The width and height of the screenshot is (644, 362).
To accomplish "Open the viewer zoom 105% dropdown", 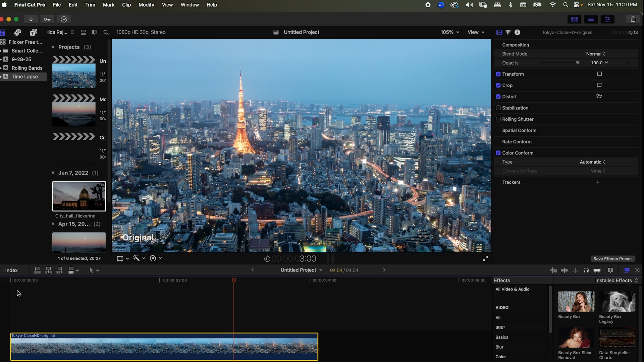I will (x=449, y=32).
